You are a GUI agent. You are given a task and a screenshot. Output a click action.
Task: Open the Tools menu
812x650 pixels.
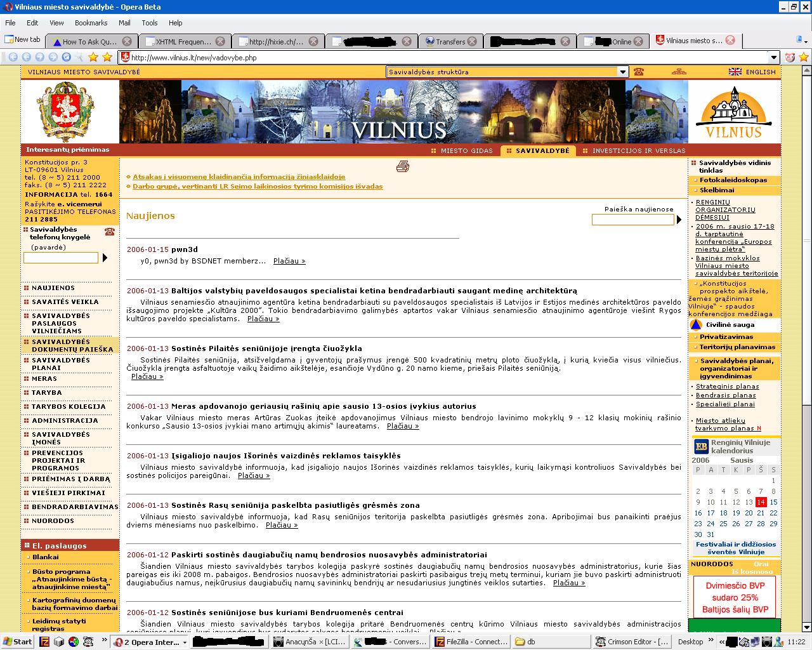(x=150, y=23)
